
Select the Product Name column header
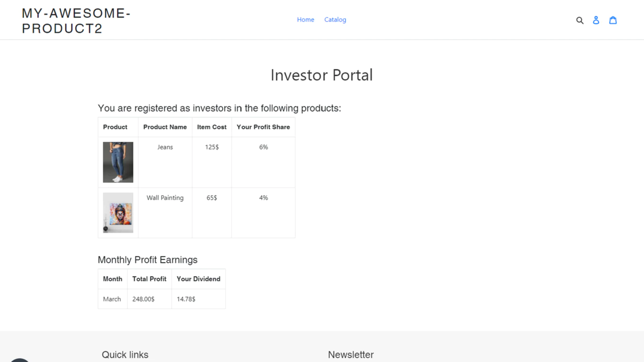tap(165, 127)
